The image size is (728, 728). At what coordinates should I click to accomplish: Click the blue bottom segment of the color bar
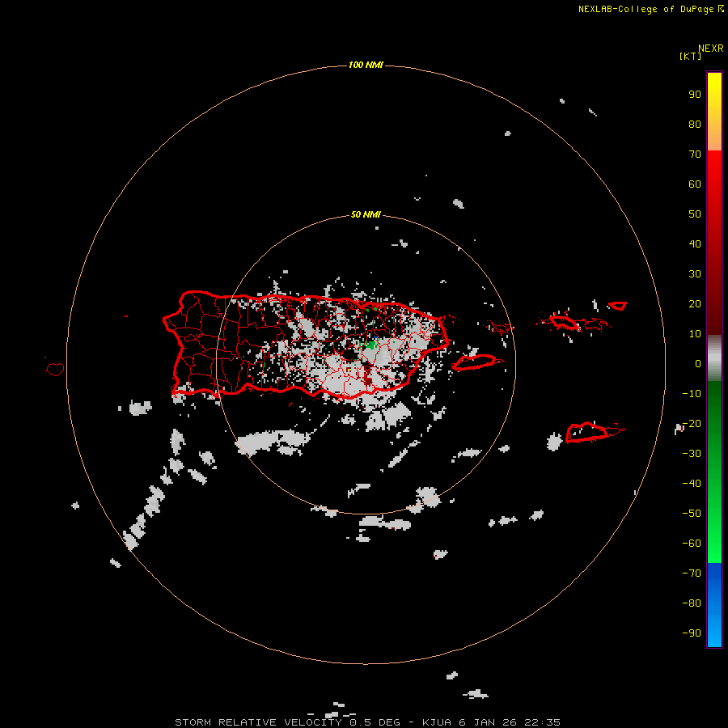714,605
